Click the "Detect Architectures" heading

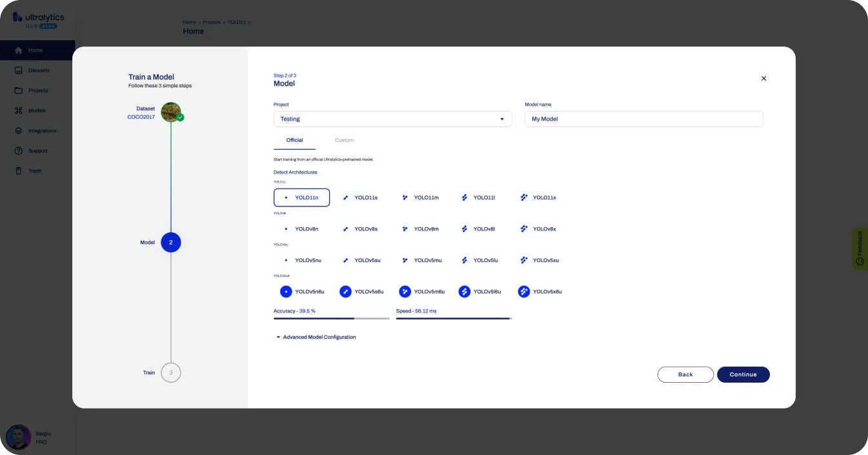[x=296, y=172]
